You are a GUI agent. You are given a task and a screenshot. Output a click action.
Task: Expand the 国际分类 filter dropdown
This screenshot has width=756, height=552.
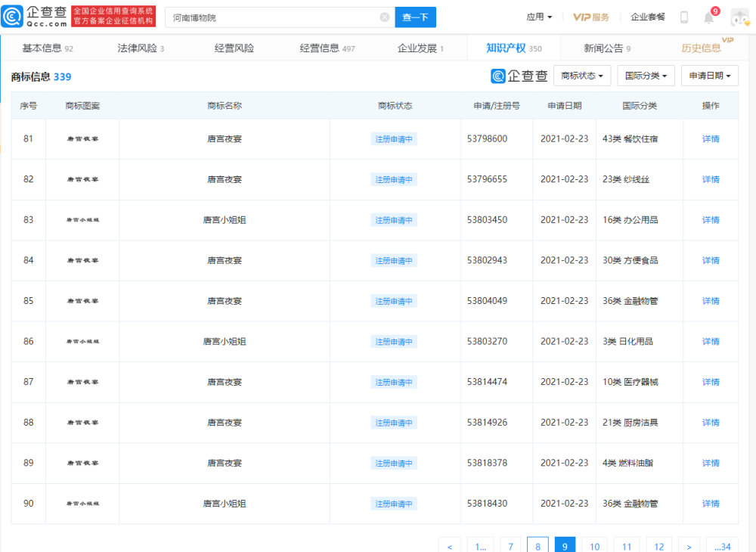646,76
